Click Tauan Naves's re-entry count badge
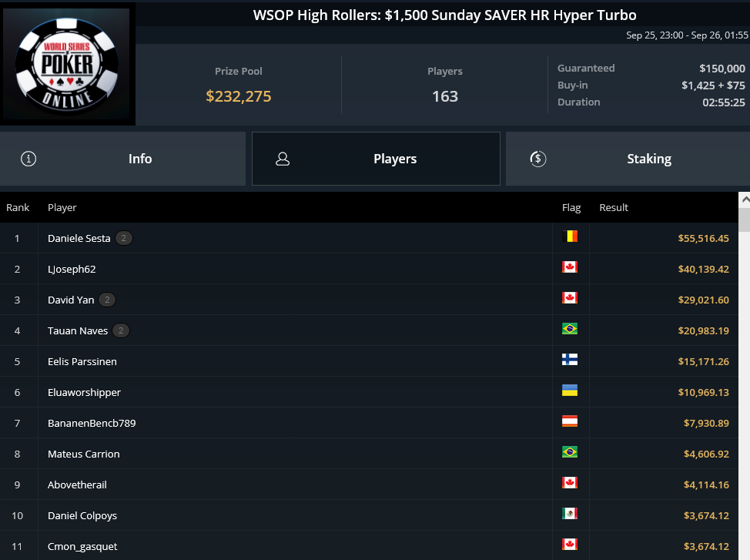Image resolution: width=750 pixels, height=560 pixels. pos(121,330)
